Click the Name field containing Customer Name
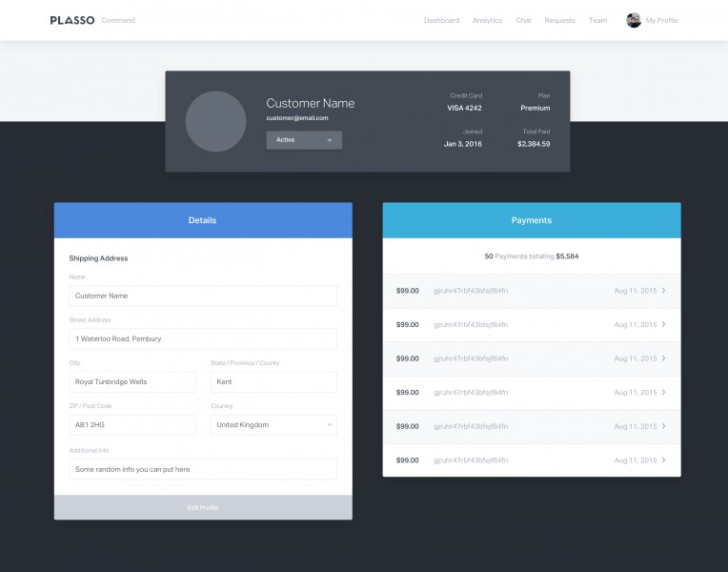 tap(203, 296)
